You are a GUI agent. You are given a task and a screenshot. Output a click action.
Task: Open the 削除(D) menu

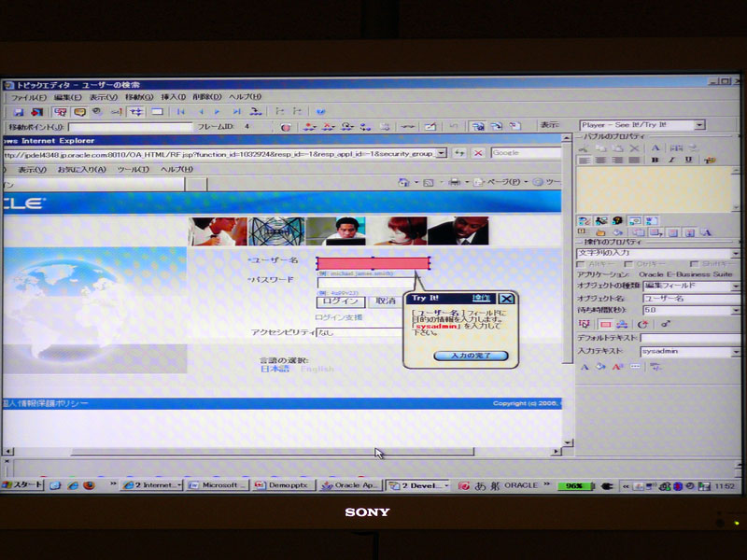click(207, 97)
